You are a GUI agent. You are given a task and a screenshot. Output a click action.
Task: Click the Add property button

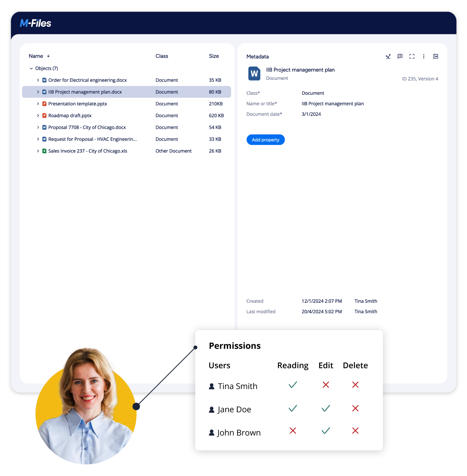pos(265,140)
